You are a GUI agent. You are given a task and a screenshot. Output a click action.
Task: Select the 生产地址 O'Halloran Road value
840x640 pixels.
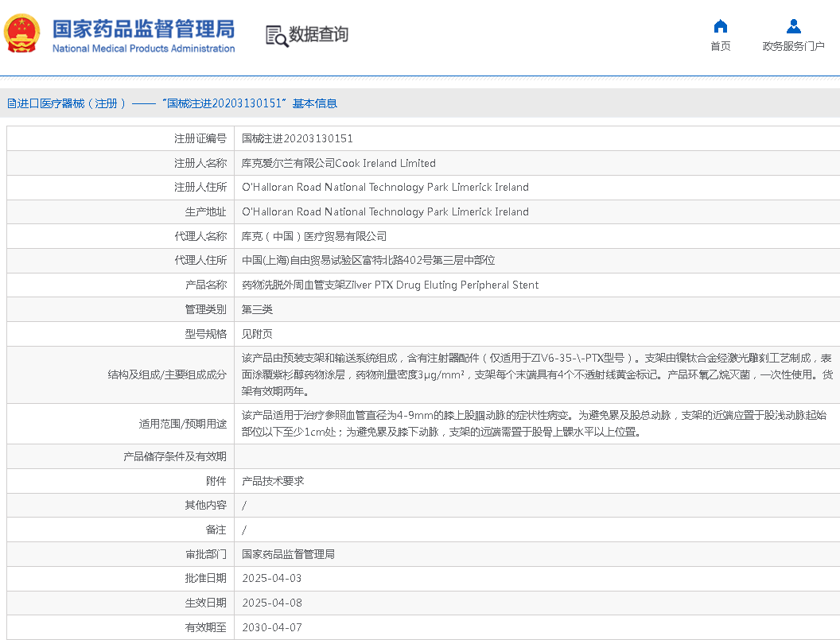tap(385, 212)
